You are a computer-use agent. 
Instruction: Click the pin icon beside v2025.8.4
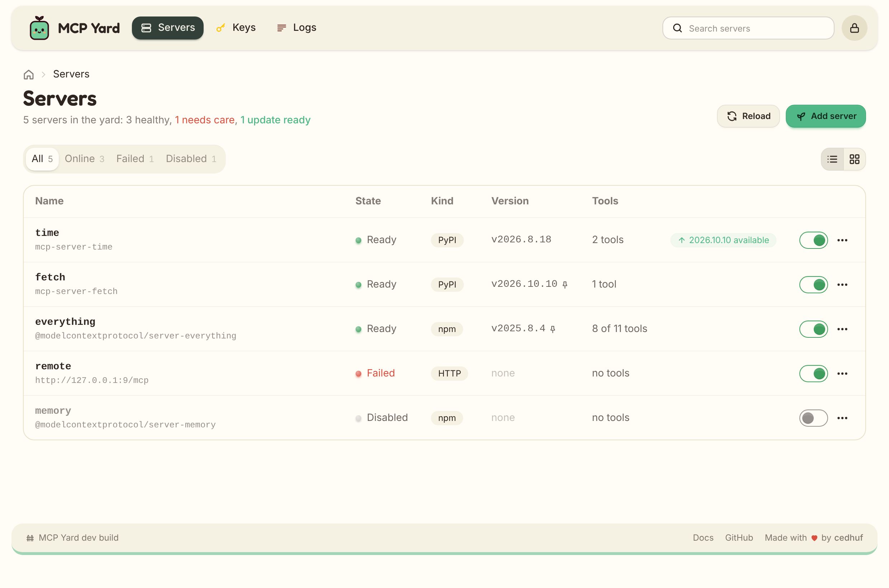(x=553, y=329)
